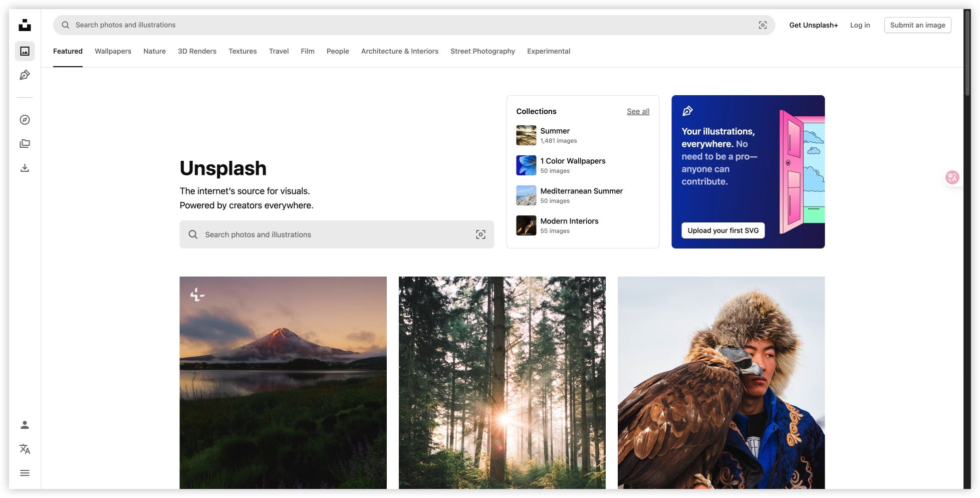This screenshot has width=980, height=498.
Task: Open the Collections icon in the sidebar
Action: [25, 143]
